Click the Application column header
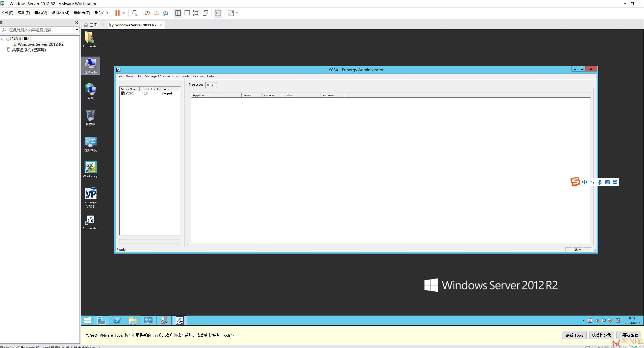Viewport: 644px width, 348px height. click(x=216, y=95)
